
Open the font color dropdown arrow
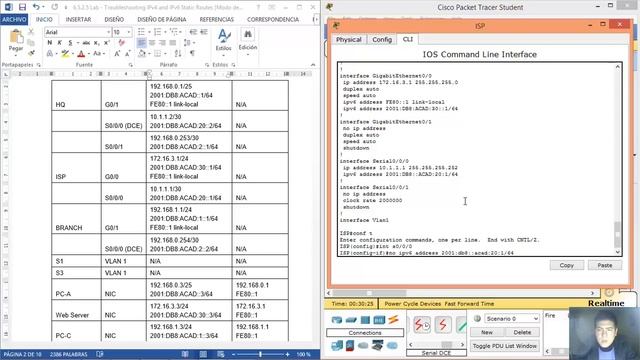click(88, 54)
